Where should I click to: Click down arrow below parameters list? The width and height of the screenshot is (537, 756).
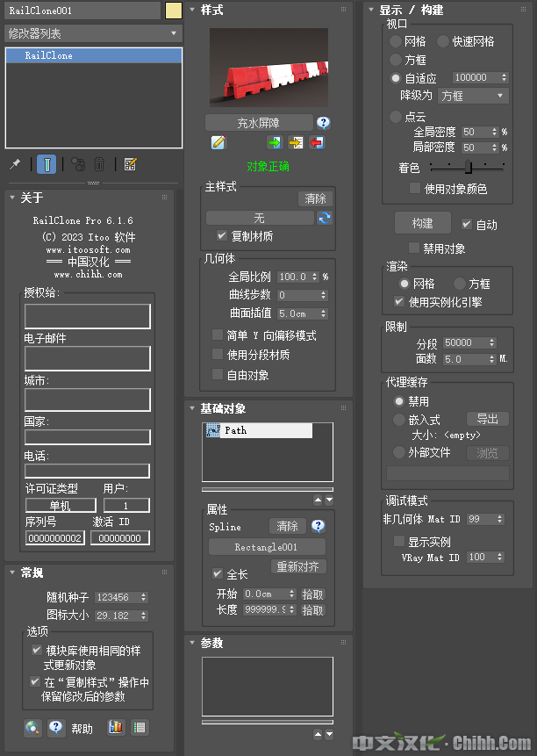coord(329,734)
